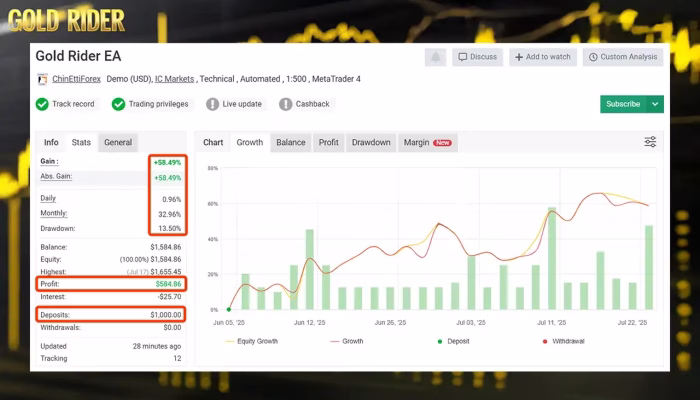Click the Highest value $1,655.45

coord(166,272)
